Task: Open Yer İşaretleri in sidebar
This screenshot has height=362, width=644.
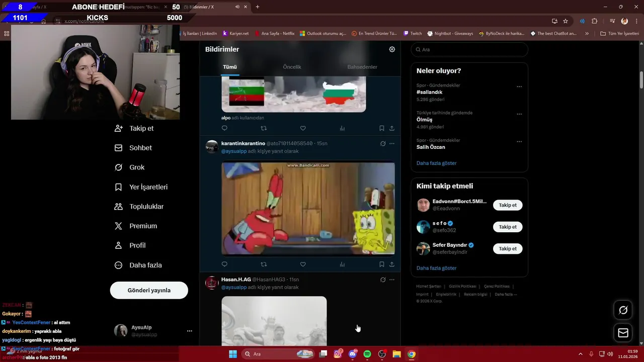Action: (x=141, y=187)
